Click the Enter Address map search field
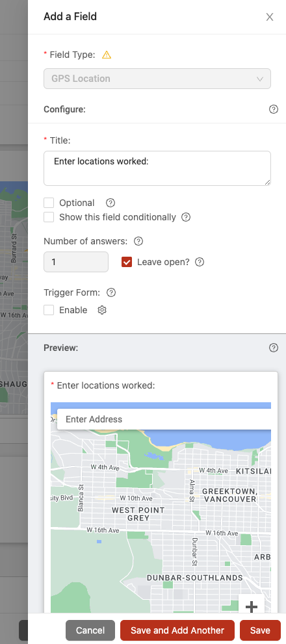The image size is (286, 644). 164,419
